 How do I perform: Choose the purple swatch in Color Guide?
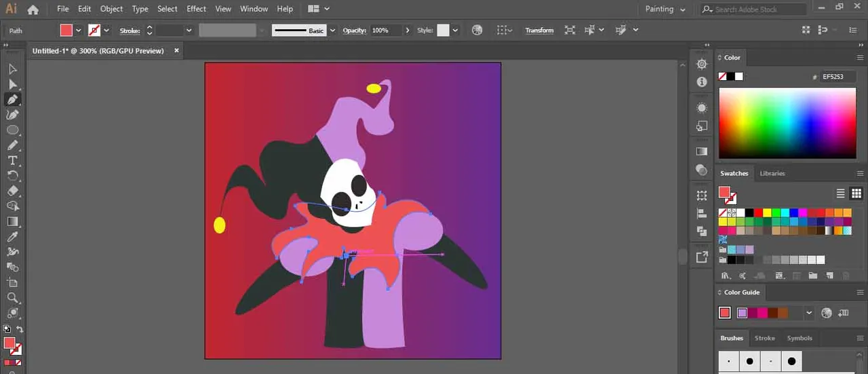742,313
